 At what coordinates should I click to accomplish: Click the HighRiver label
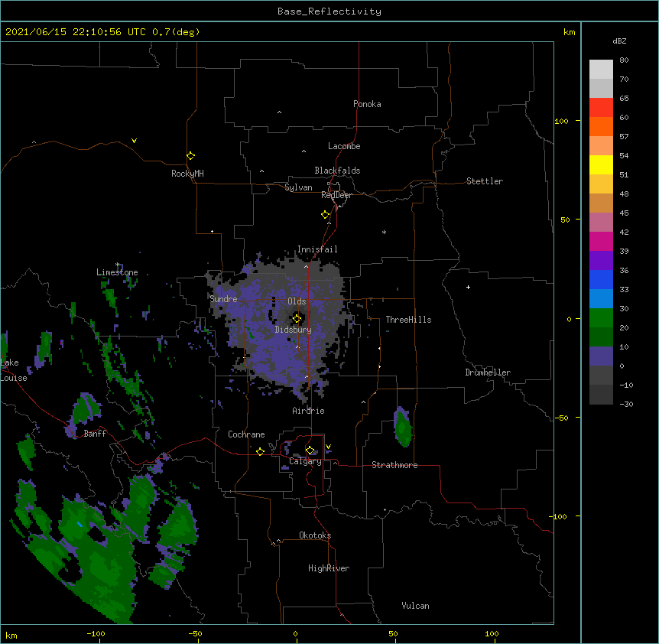tap(329, 568)
